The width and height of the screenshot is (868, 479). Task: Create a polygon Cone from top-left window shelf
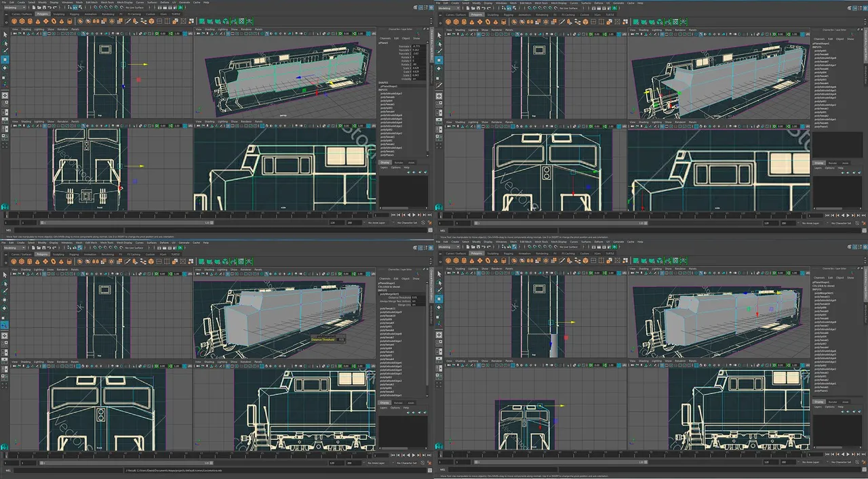38,21
